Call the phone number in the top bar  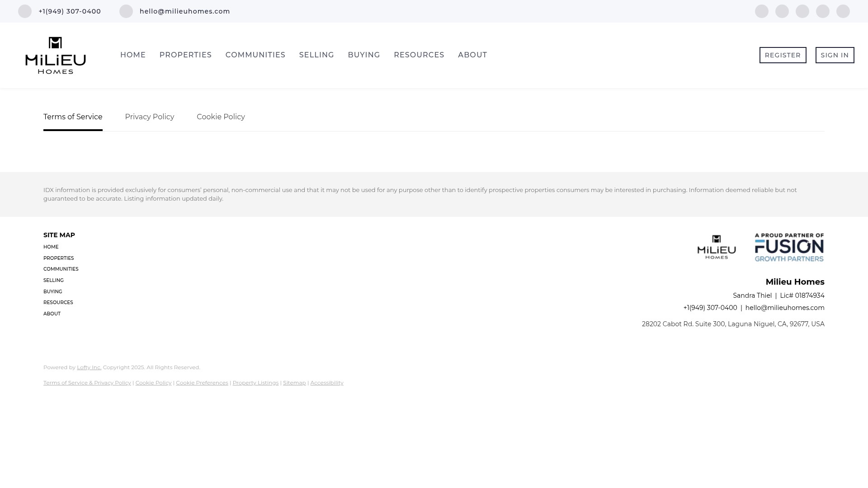point(70,11)
